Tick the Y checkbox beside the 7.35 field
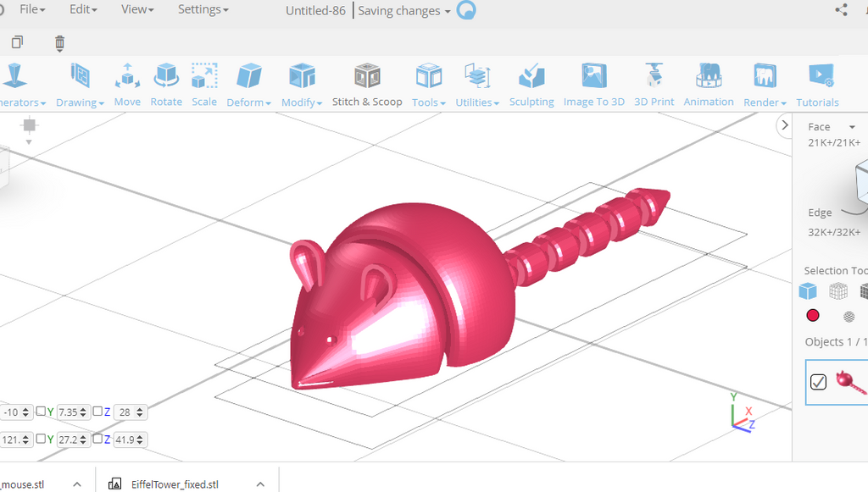 coord(41,412)
